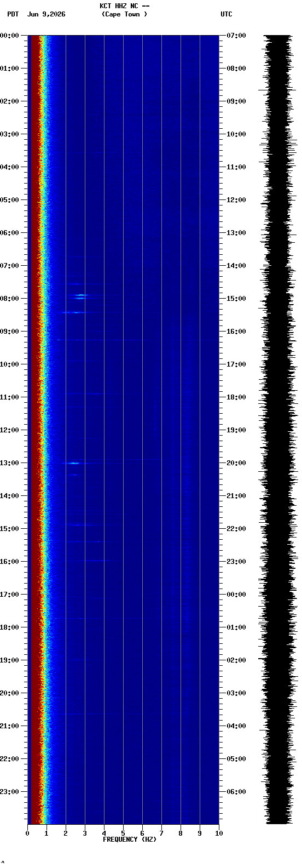Click the PDT time label '01:00'
302x868 pixels.
click(x=9, y=68)
